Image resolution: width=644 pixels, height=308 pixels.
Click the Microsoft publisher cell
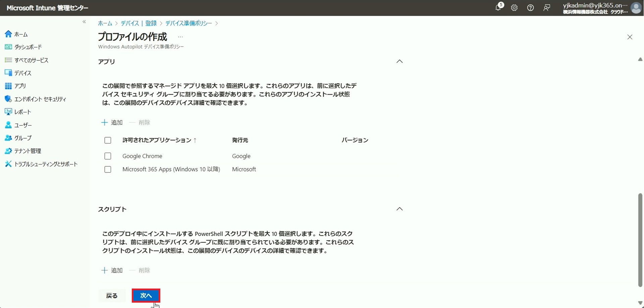coord(244,169)
